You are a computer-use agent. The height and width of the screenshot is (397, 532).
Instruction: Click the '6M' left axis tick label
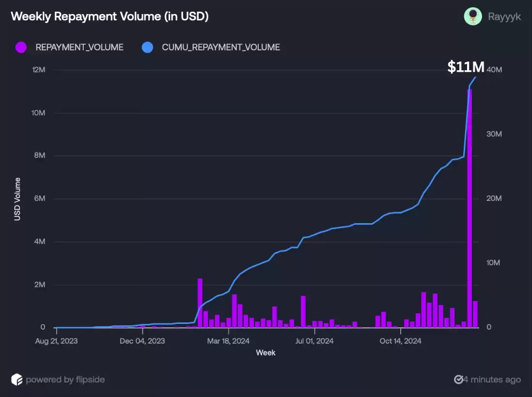coord(40,198)
